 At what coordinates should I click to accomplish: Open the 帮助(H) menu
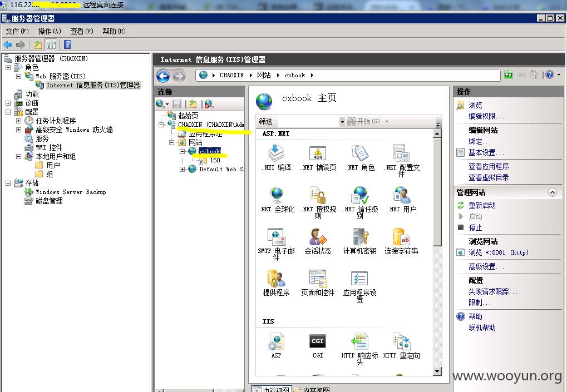(x=114, y=31)
